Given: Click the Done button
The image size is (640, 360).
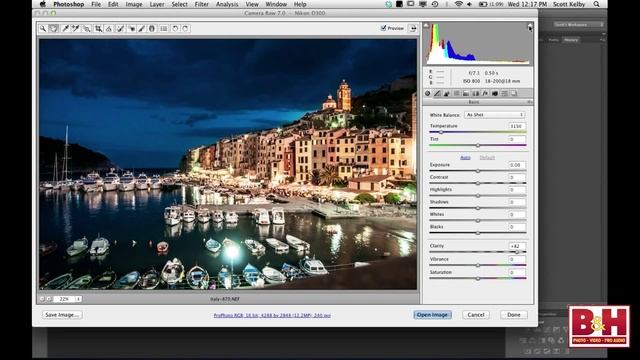Looking at the screenshot, I should pos(514,315).
